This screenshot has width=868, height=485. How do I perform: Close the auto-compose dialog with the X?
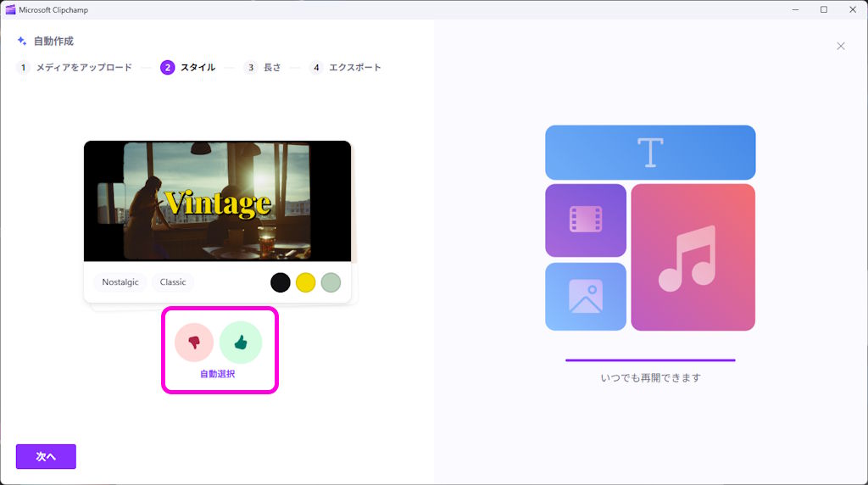point(840,46)
